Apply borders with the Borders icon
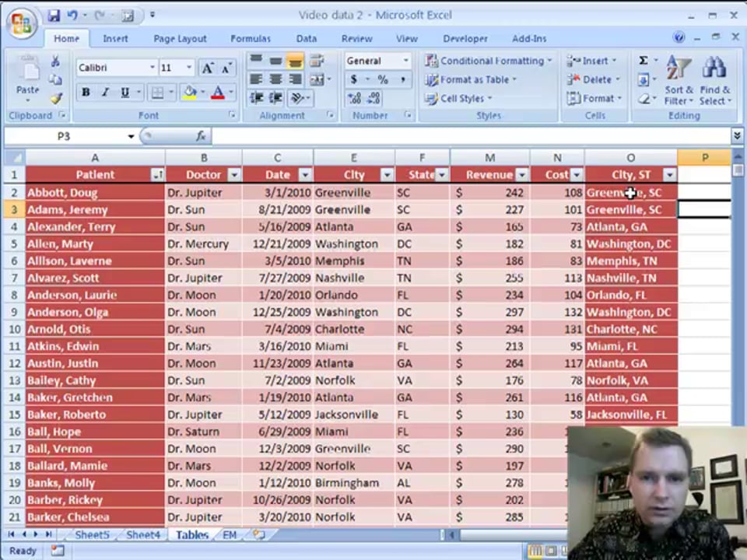Viewport: 747px width, 560px height. pyautogui.click(x=157, y=93)
